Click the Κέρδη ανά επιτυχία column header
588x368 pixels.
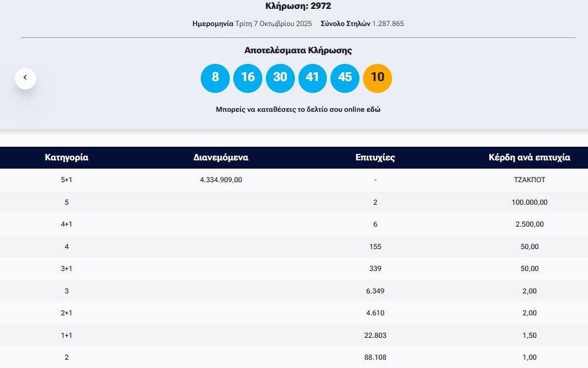point(529,157)
